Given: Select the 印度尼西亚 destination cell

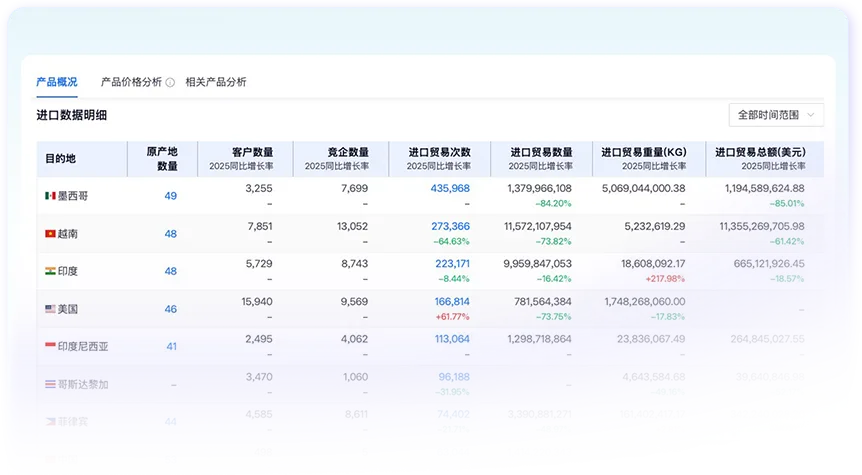Looking at the screenshot, I should (x=83, y=346).
